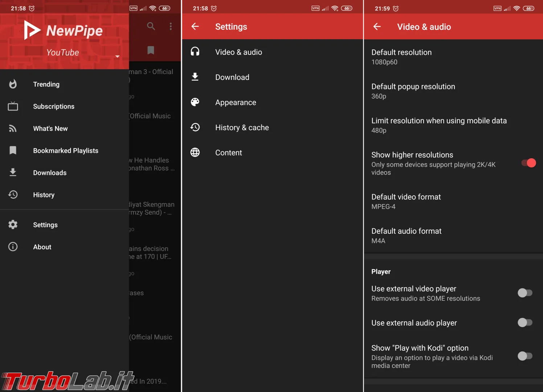The height and width of the screenshot is (392, 543).
Task: Open Video & audio settings entry
Action: (273, 52)
